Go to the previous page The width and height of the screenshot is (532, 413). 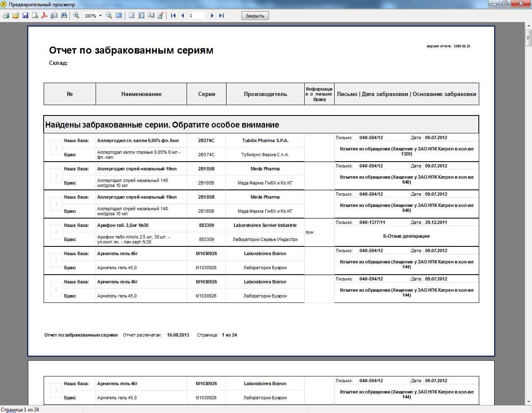[182, 15]
